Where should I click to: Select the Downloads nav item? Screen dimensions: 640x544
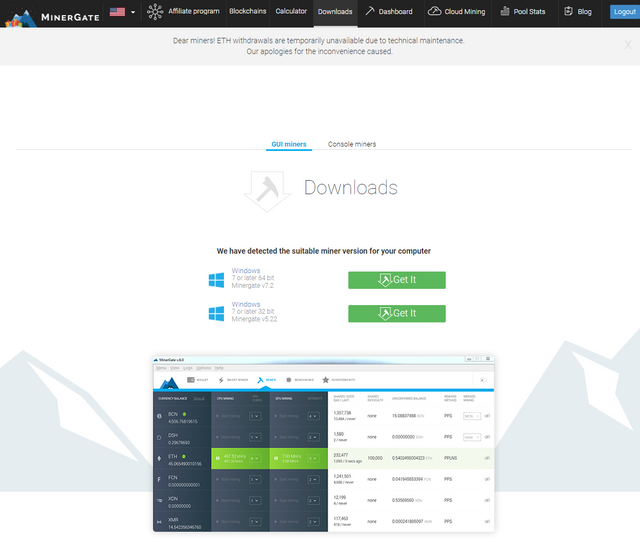coord(335,12)
